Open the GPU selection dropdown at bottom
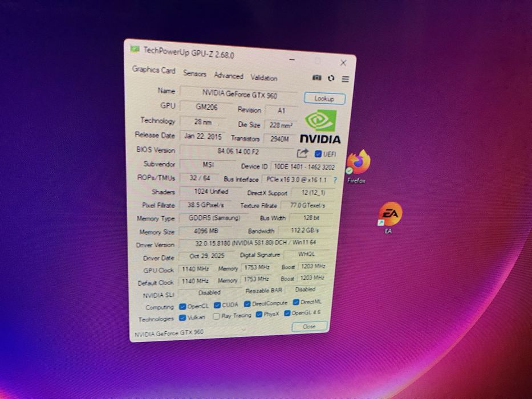Screen dimensions: 532x399 point(243,329)
